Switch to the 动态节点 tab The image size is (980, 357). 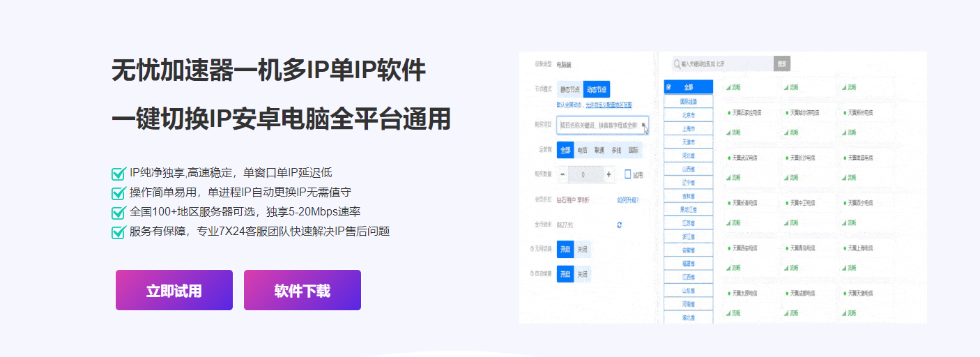pyautogui.click(x=597, y=89)
